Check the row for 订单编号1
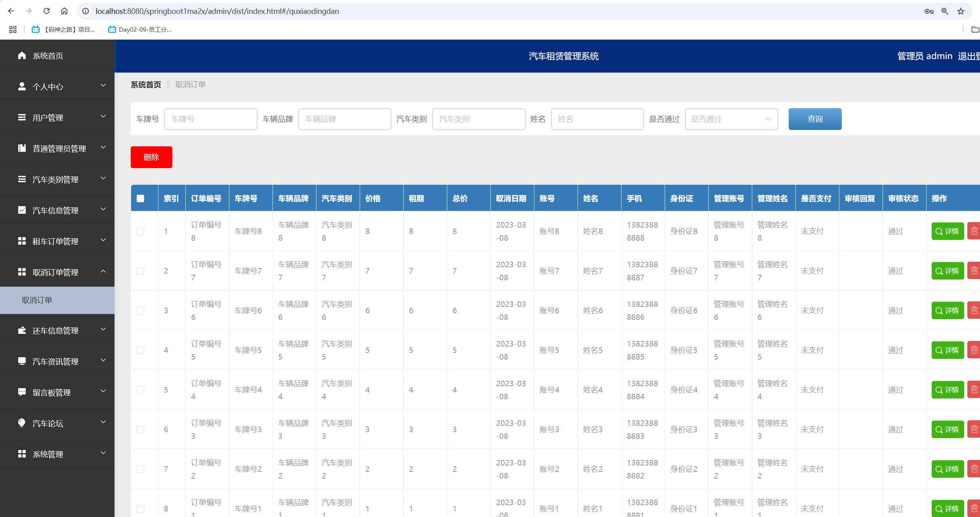The image size is (980, 517). (x=141, y=509)
